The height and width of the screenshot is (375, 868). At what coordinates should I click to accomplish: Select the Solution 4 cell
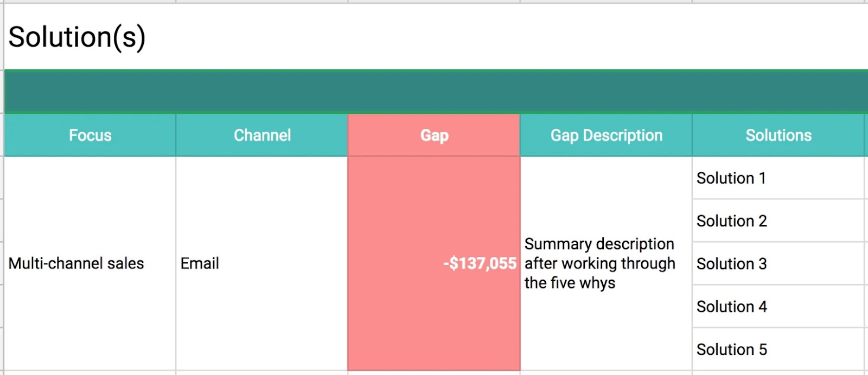[x=778, y=306]
